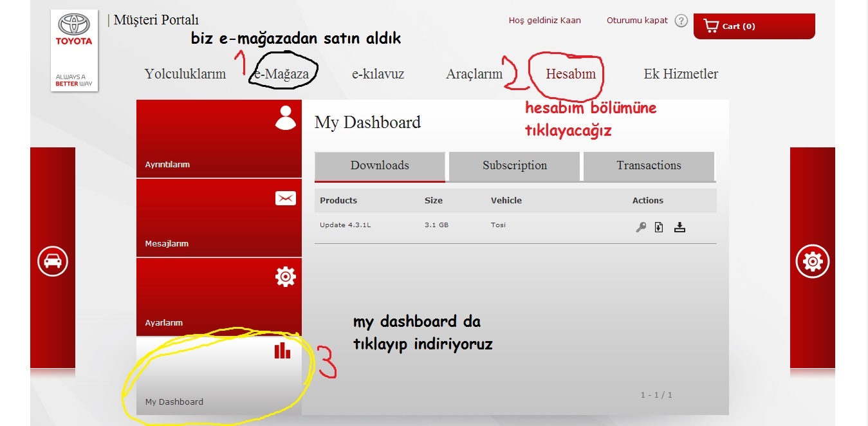Screen dimensions: 868x426
Task: Click the download-to-tray icon for Update 4.3.1L
Action: coord(679,227)
